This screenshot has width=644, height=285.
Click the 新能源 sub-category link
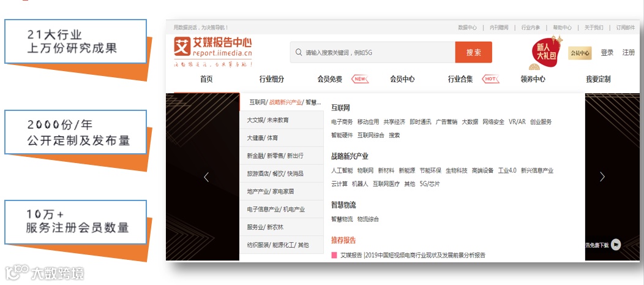pos(407,170)
